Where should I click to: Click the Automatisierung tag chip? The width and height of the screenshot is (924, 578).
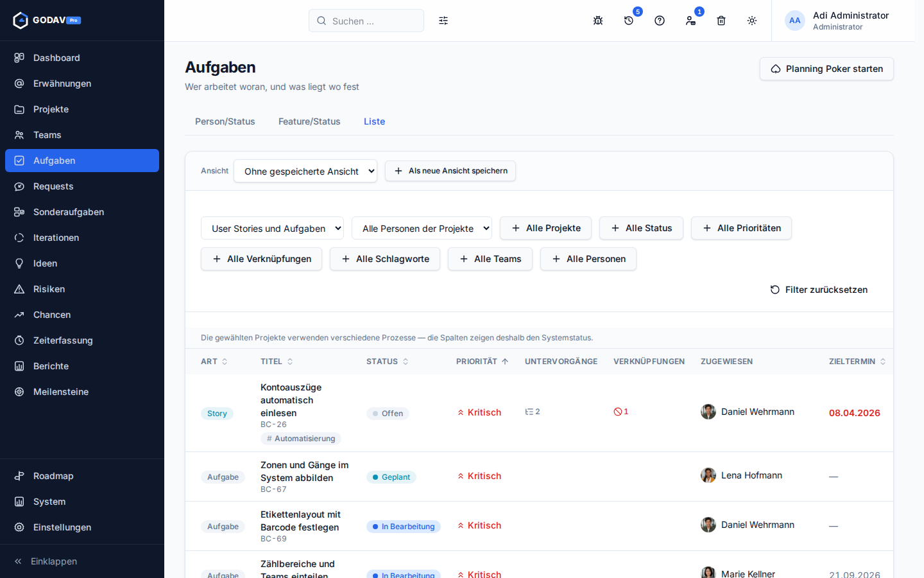(301, 439)
